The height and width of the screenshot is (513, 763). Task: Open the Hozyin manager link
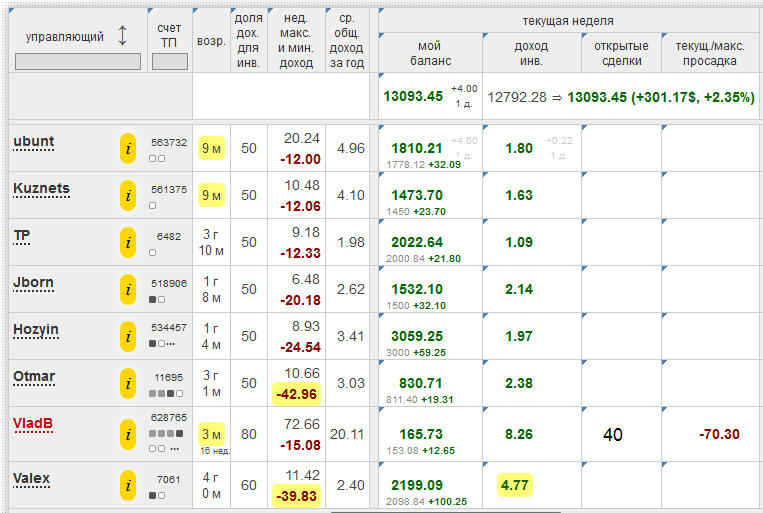pos(36,330)
